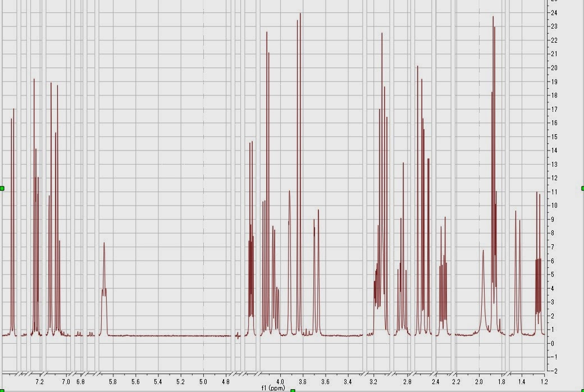The width and height of the screenshot is (584, 392).
Task: Click the '8' label on the intensity axis
Action: pyautogui.click(x=553, y=234)
